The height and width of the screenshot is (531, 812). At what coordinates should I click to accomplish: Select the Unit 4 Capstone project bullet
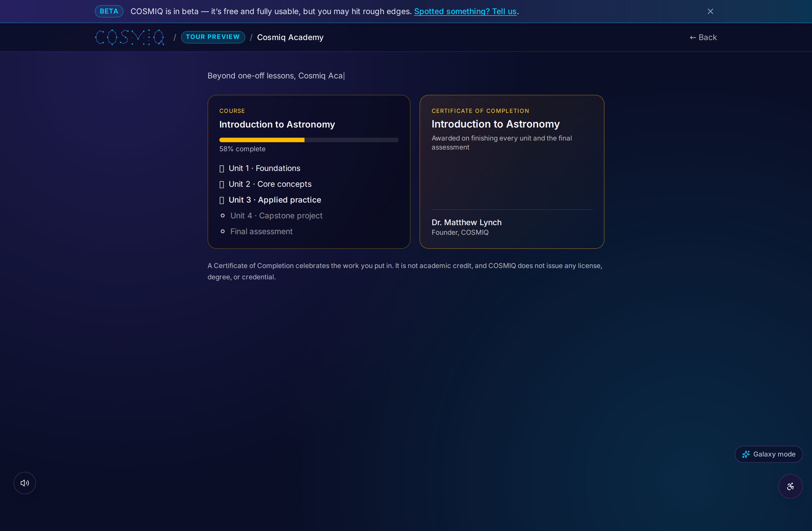pyautogui.click(x=223, y=216)
